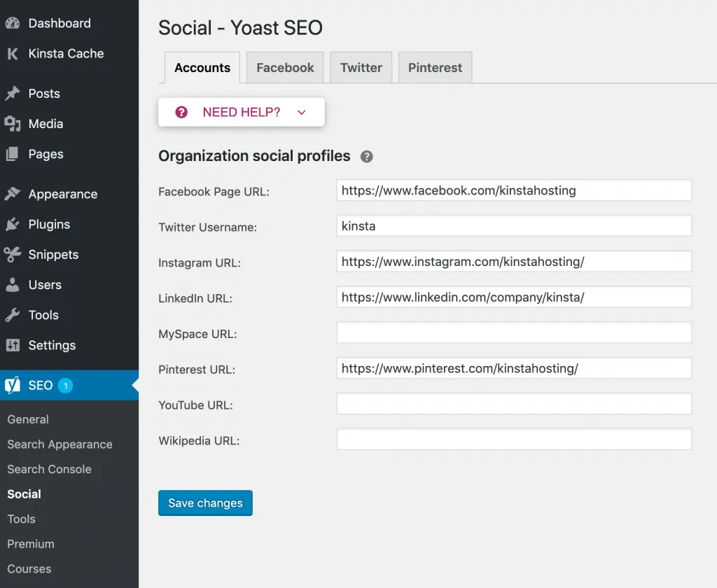Click the Users person icon
Screen dimensions: 717x588
15,285
